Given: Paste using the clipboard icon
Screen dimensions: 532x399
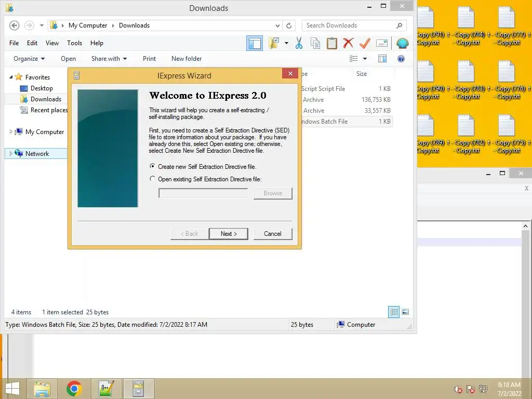Looking at the screenshot, I should (332, 43).
